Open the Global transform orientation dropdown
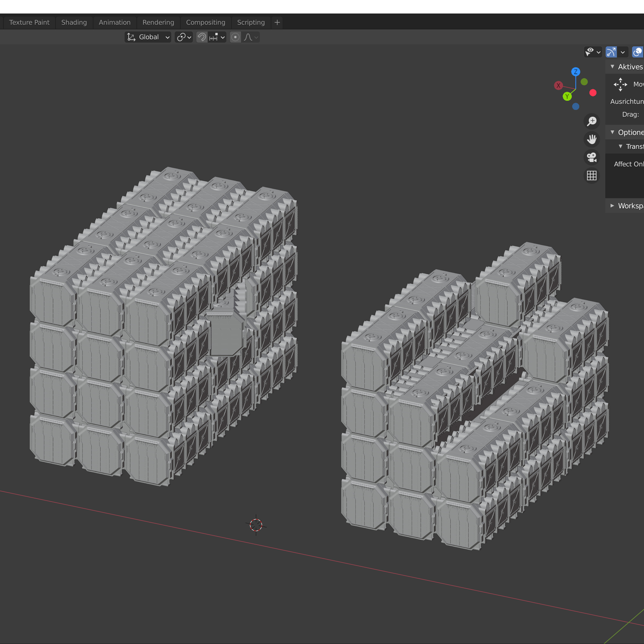Image resolution: width=644 pixels, height=644 pixels. tap(148, 37)
